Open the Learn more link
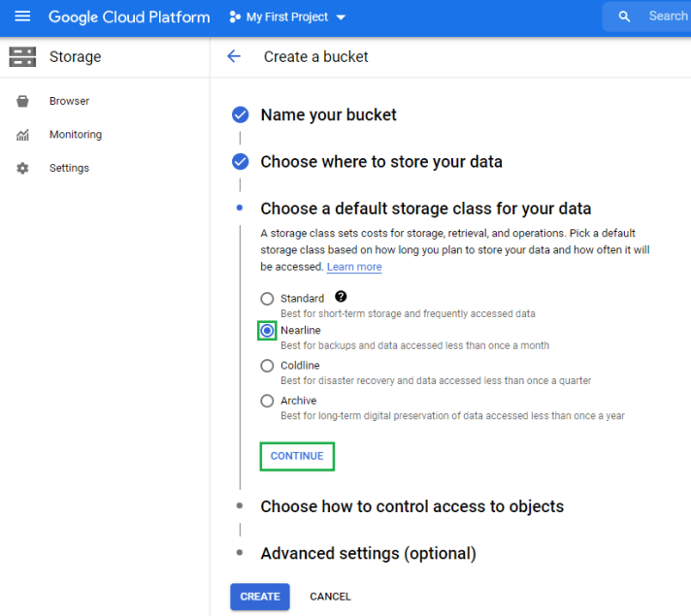The image size is (691, 616). [354, 267]
